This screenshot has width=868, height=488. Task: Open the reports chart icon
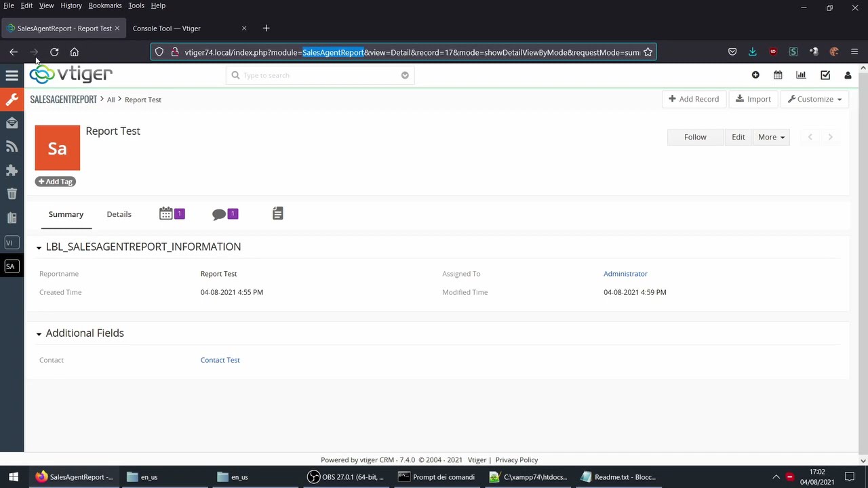coord(801,75)
